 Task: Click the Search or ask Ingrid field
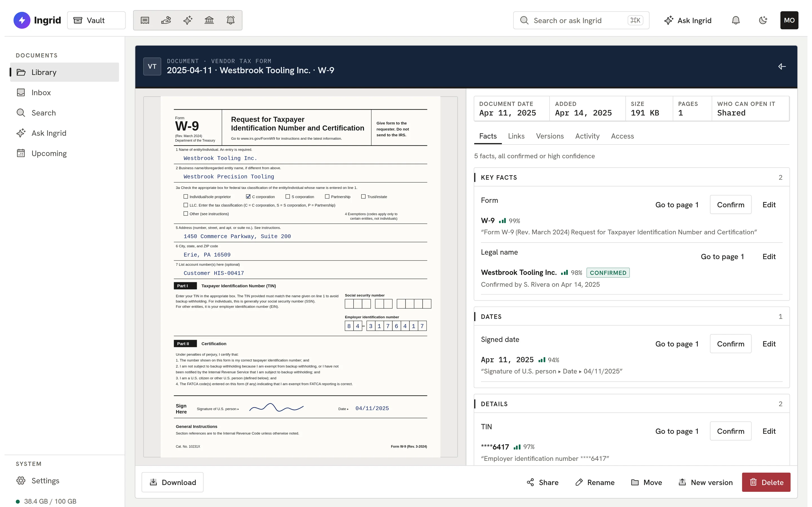pyautogui.click(x=581, y=21)
